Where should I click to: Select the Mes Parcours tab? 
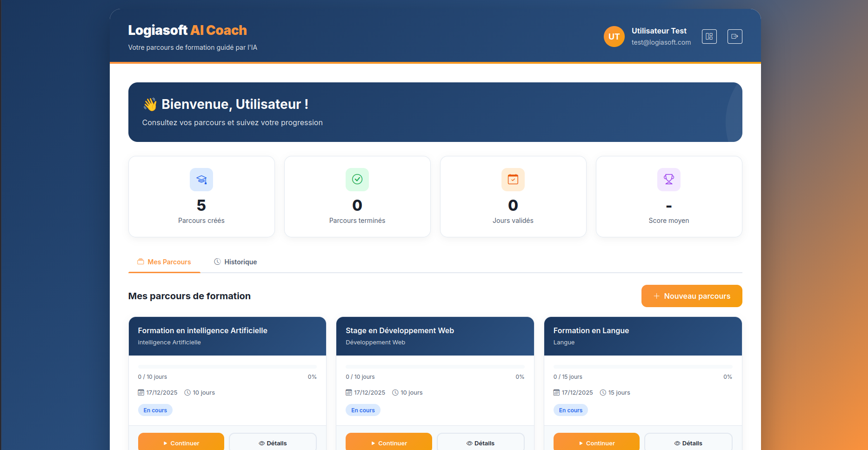tap(164, 262)
